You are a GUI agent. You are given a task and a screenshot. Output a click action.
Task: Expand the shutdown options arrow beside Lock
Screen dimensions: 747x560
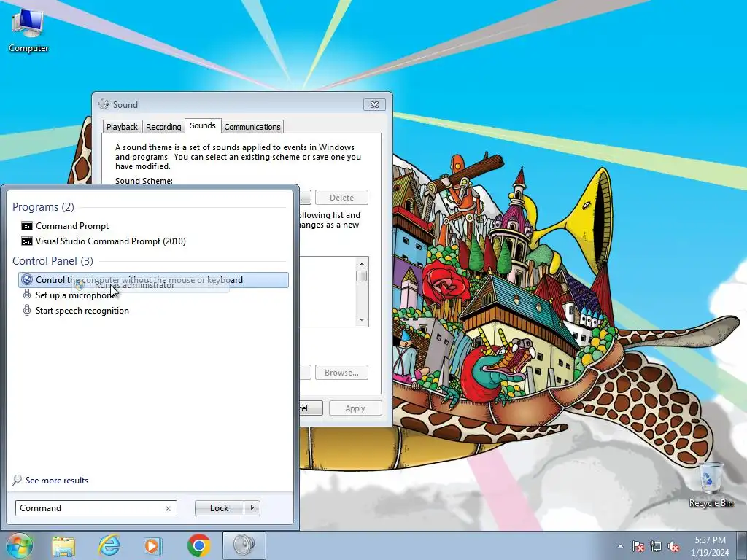click(252, 508)
